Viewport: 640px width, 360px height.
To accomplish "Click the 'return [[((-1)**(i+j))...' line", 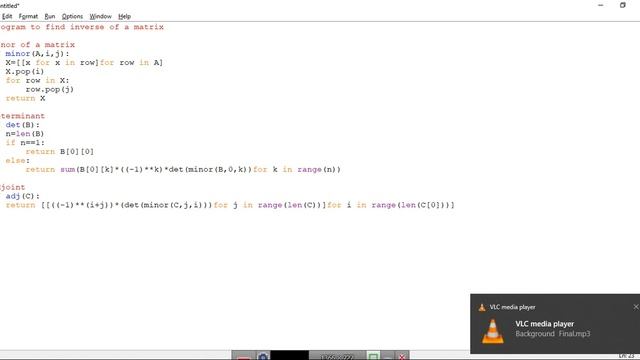I will tap(230, 205).
